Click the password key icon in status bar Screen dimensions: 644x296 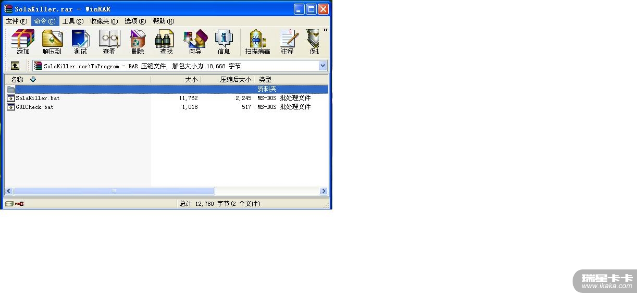[19, 204]
